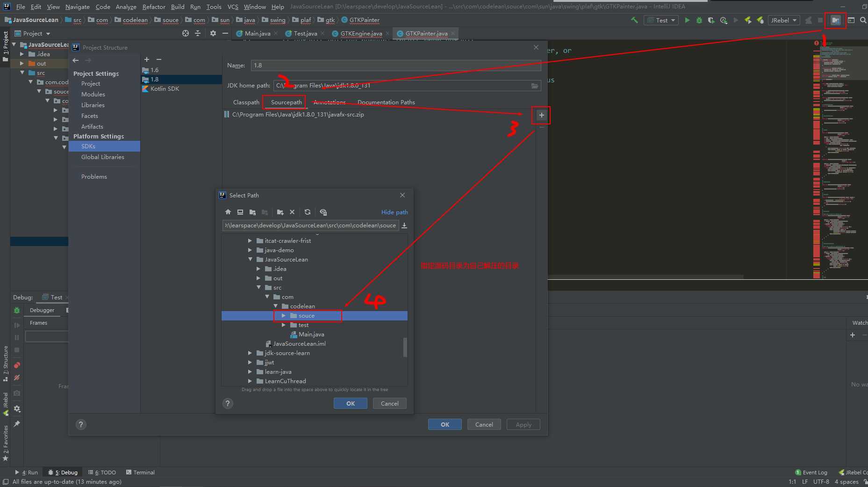Screen dimensions: 868x487
Task: Click the SDK Name input field
Action: (x=396, y=65)
